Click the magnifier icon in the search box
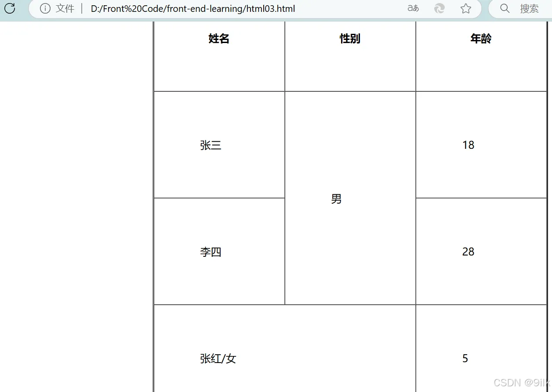 tap(505, 8)
